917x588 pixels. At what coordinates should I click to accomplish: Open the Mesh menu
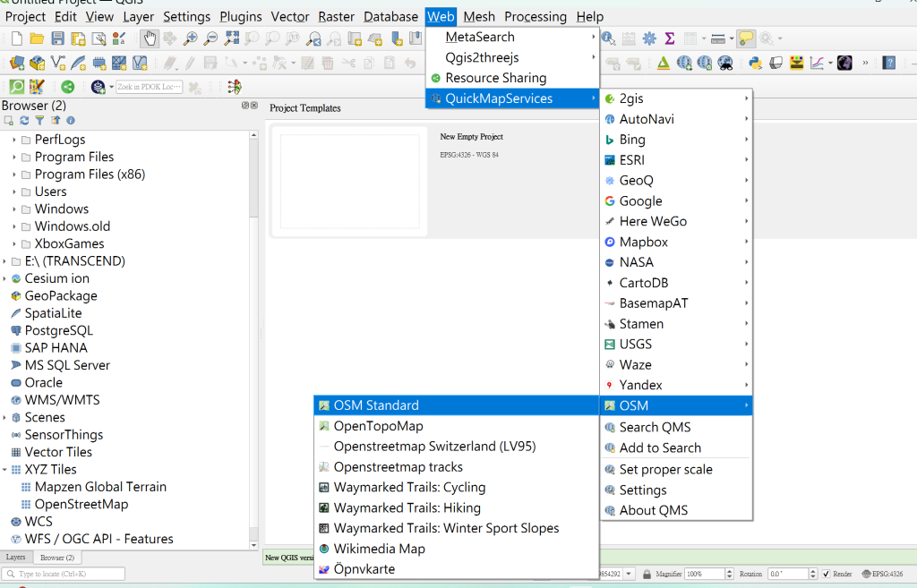[479, 17]
